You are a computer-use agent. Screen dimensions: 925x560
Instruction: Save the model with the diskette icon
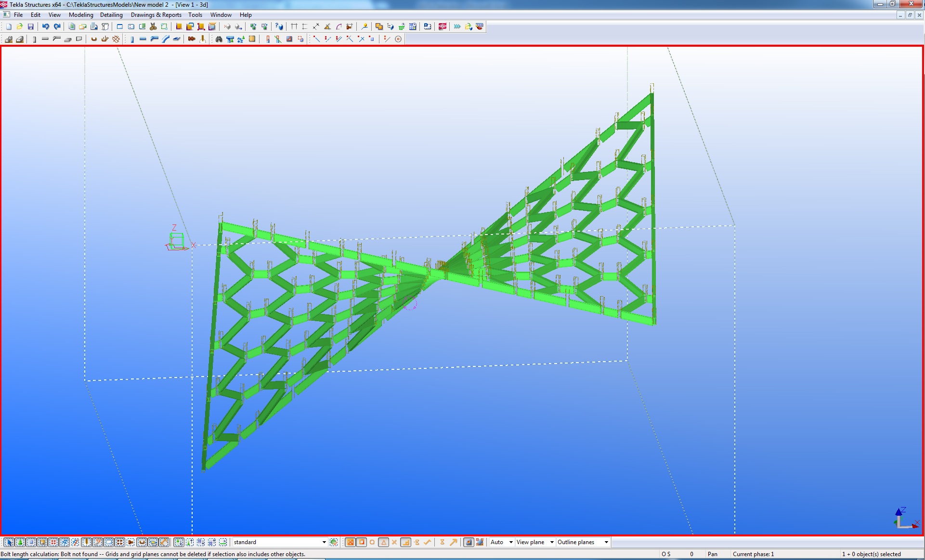click(31, 26)
